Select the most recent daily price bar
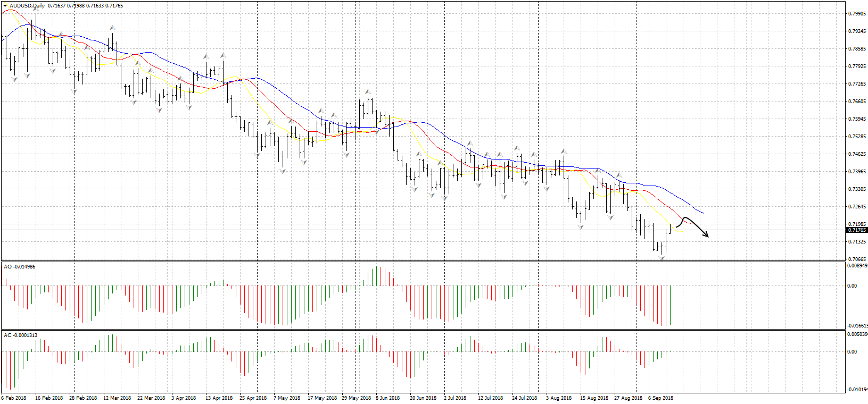Viewport: 868px width, 404px height. [670, 229]
